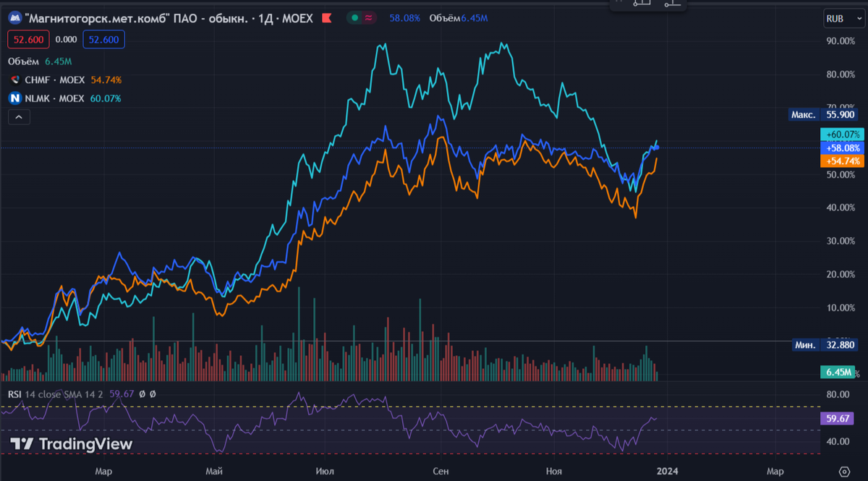Click the red sell price 52.600 button
The height and width of the screenshot is (481, 868).
[29, 40]
